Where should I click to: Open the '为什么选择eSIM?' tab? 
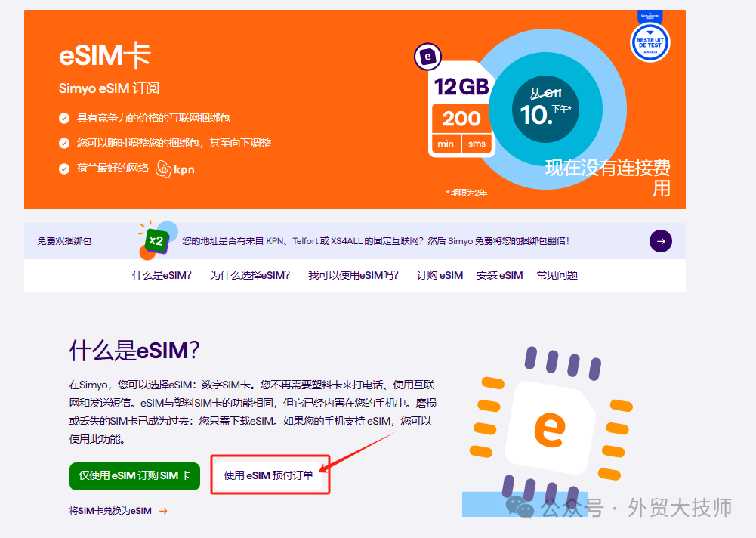250,275
